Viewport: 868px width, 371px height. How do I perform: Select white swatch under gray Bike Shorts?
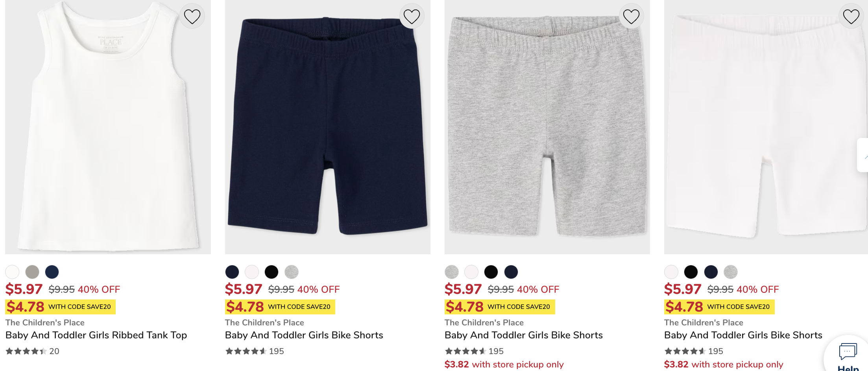pos(471,272)
